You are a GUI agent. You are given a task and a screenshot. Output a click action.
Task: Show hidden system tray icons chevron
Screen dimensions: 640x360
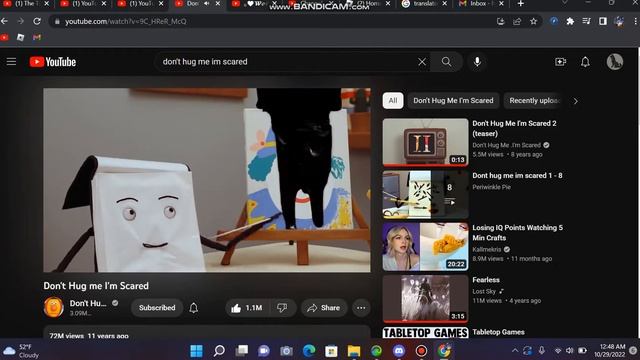515,351
